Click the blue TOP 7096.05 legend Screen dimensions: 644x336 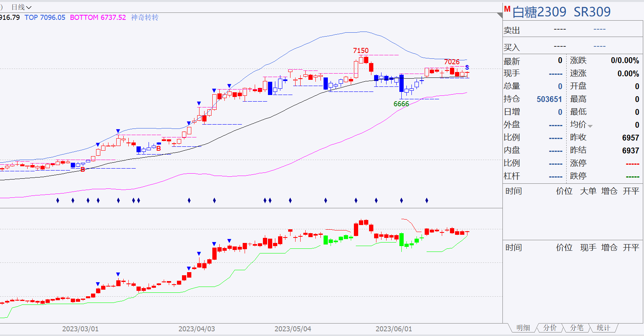tap(45, 18)
